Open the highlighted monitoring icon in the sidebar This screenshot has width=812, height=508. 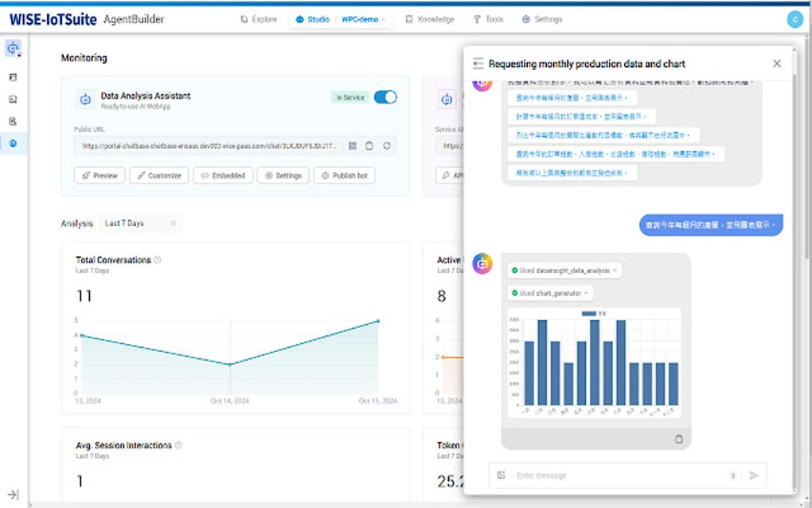(12, 145)
